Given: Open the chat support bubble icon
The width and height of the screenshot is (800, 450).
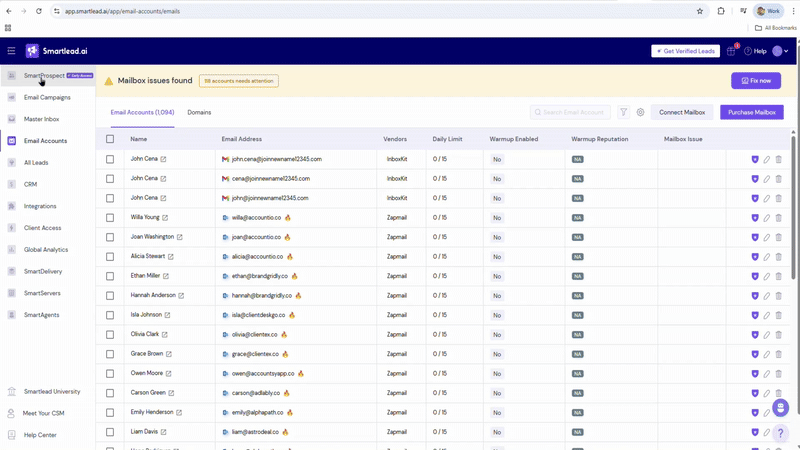Looking at the screenshot, I should pos(780,408).
